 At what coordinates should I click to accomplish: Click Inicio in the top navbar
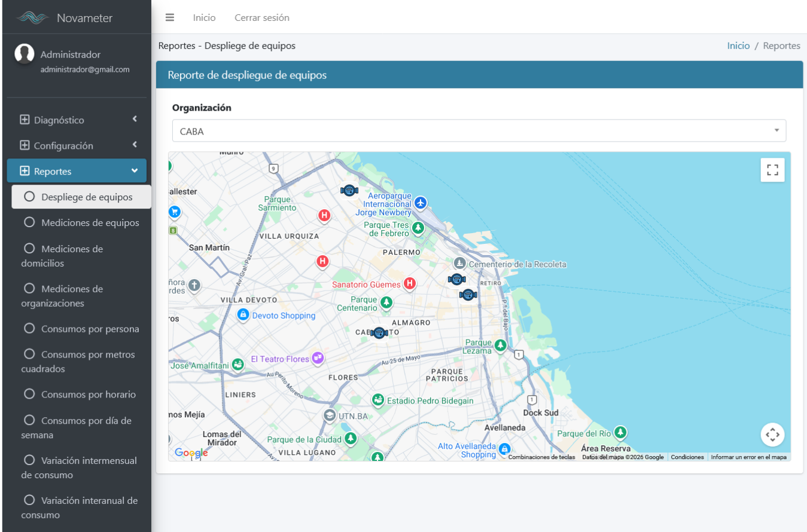click(204, 18)
